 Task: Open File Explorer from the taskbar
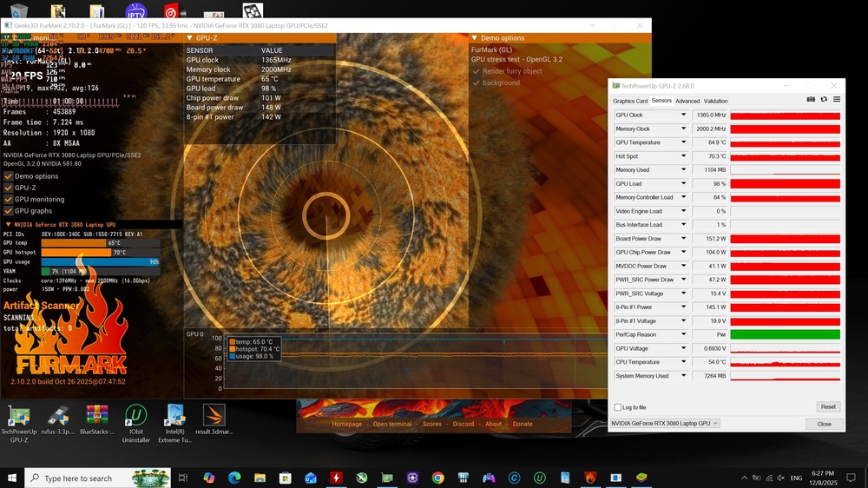tap(260, 478)
